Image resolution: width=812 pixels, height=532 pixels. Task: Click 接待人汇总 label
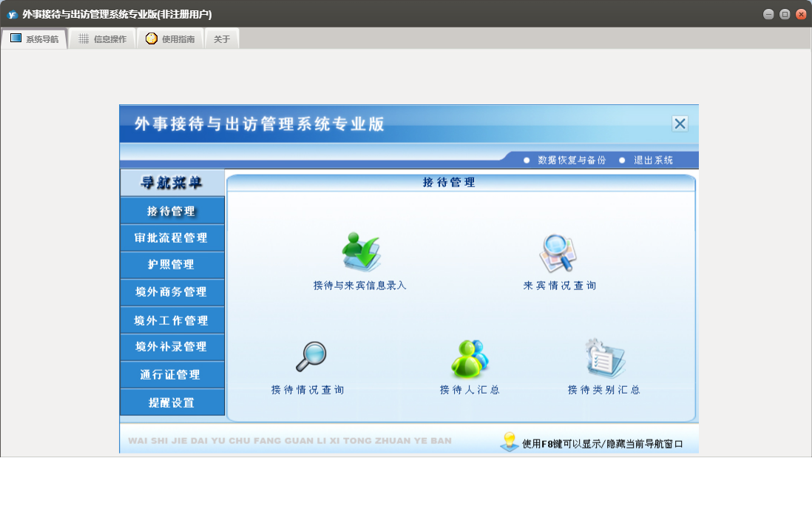(x=470, y=389)
